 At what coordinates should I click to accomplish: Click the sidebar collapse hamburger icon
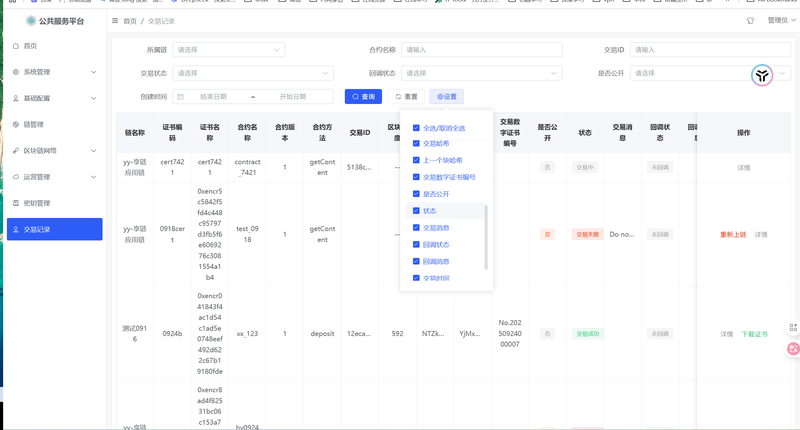pyautogui.click(x=116, y=20)
